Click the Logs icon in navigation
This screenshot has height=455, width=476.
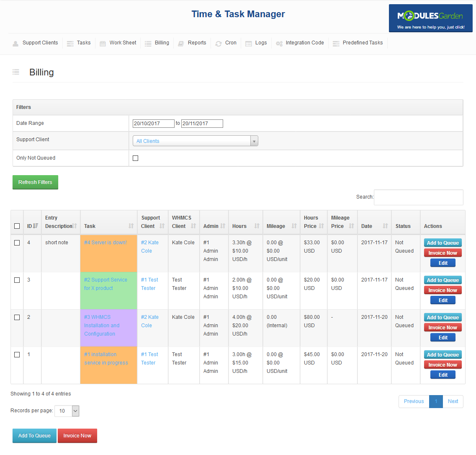point(249,44)
